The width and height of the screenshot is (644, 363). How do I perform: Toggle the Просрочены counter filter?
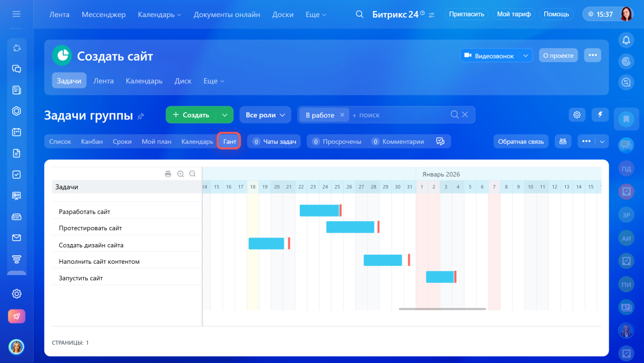point(337,141)
